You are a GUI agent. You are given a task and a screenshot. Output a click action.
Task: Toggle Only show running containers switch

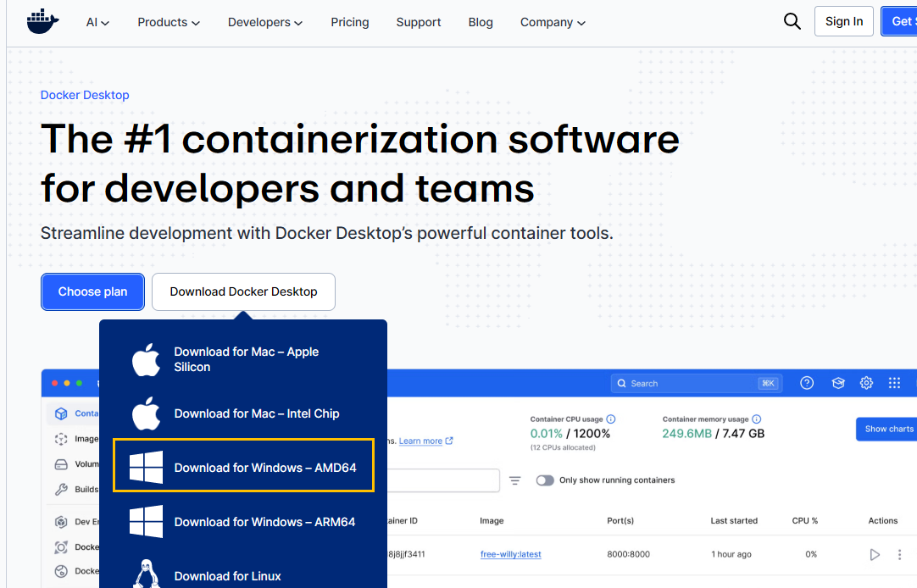pyautogui.click(x=545, y=480)
